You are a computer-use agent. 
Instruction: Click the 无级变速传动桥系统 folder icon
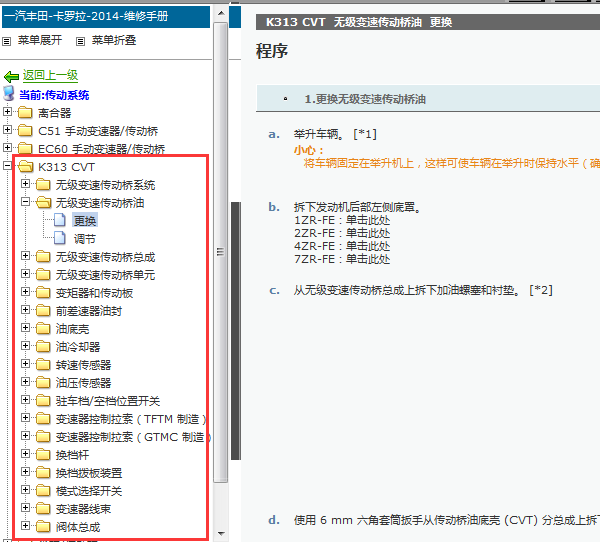pos(43,184)
